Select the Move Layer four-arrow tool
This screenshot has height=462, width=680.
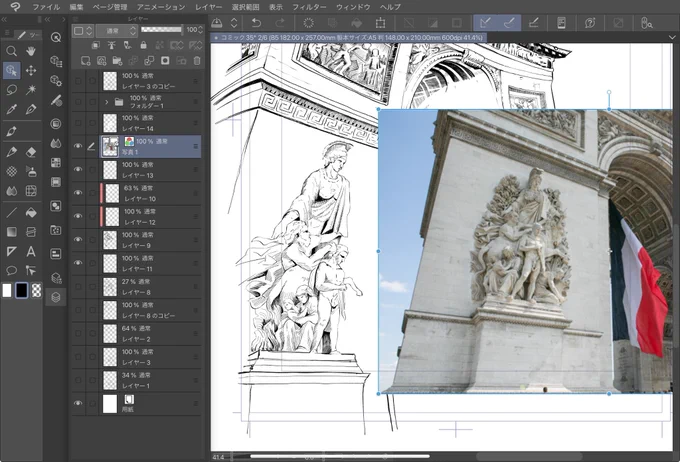[x=31, y=70]
